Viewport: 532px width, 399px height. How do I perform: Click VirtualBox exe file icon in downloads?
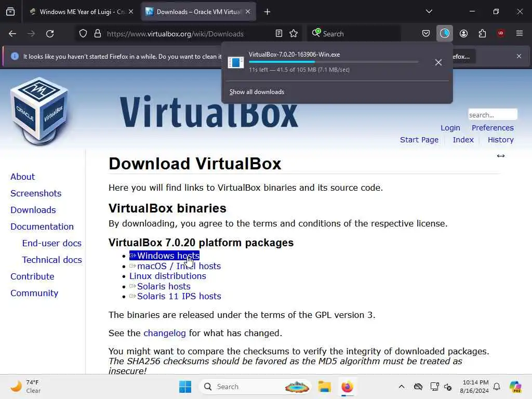pyautogui.click(x=236, y=62)
